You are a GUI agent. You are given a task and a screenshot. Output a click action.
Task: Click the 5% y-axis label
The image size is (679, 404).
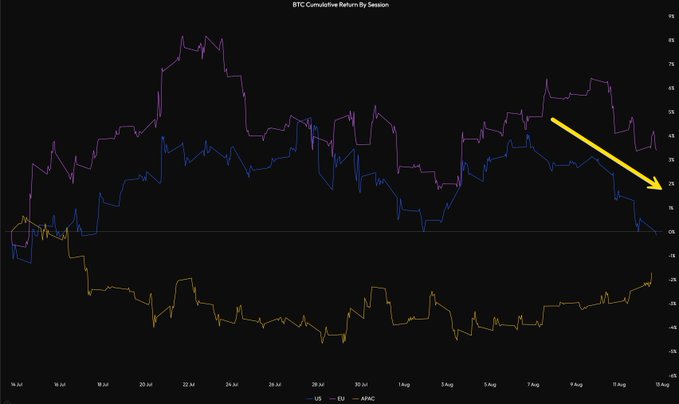coord(671,112)
